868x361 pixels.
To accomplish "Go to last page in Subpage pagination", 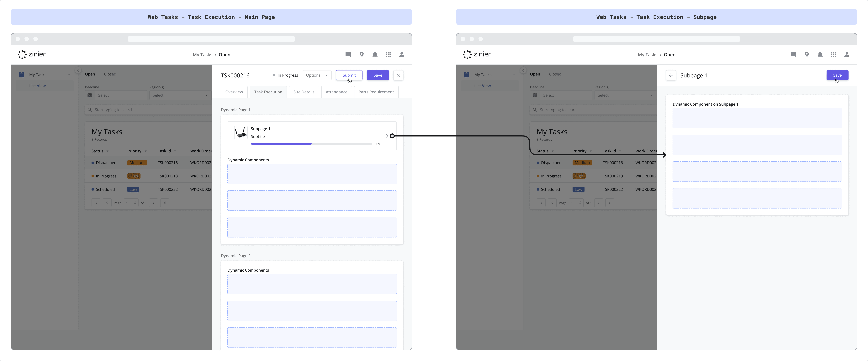I will point(610,203).
